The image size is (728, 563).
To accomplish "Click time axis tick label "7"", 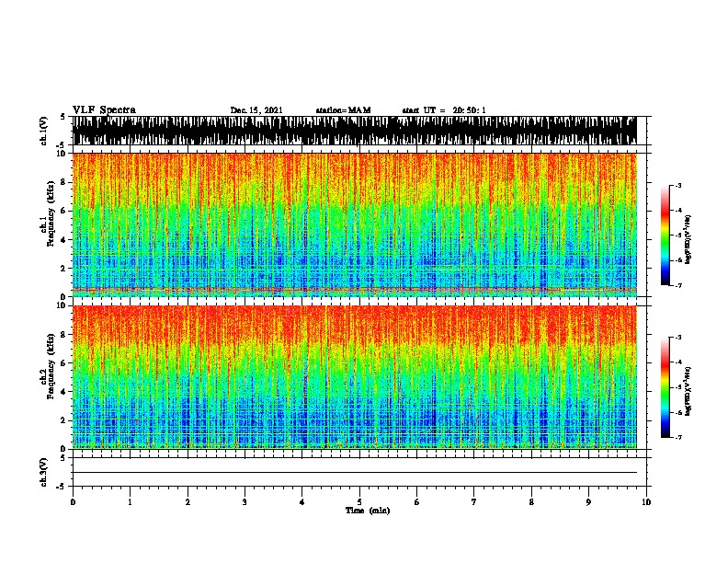I will [474, 502].
